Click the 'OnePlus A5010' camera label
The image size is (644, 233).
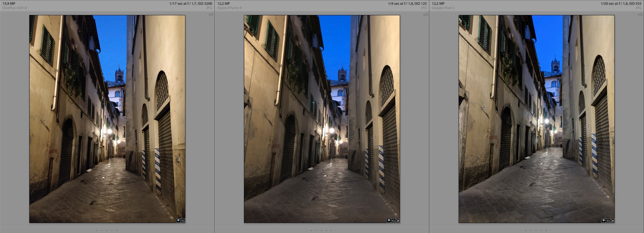pos(15,8)
